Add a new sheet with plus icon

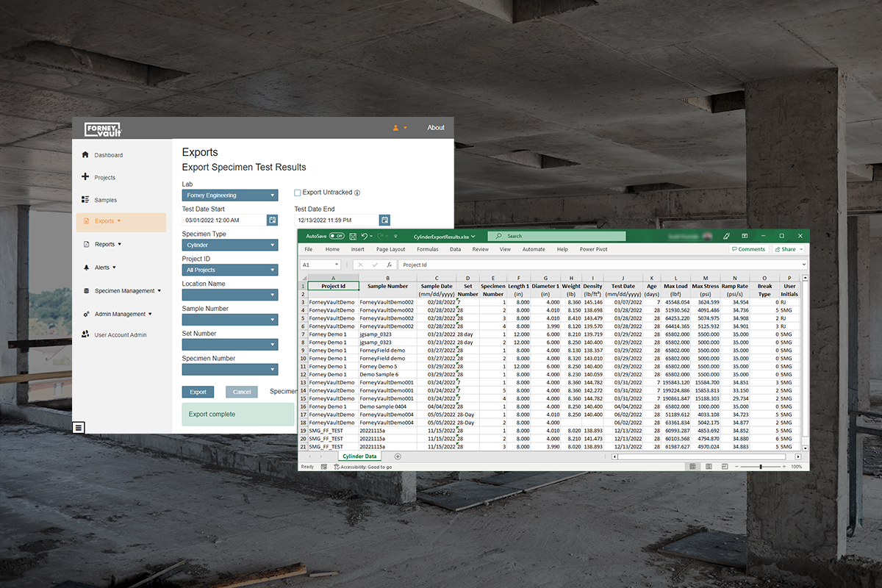tap(398, 456)
